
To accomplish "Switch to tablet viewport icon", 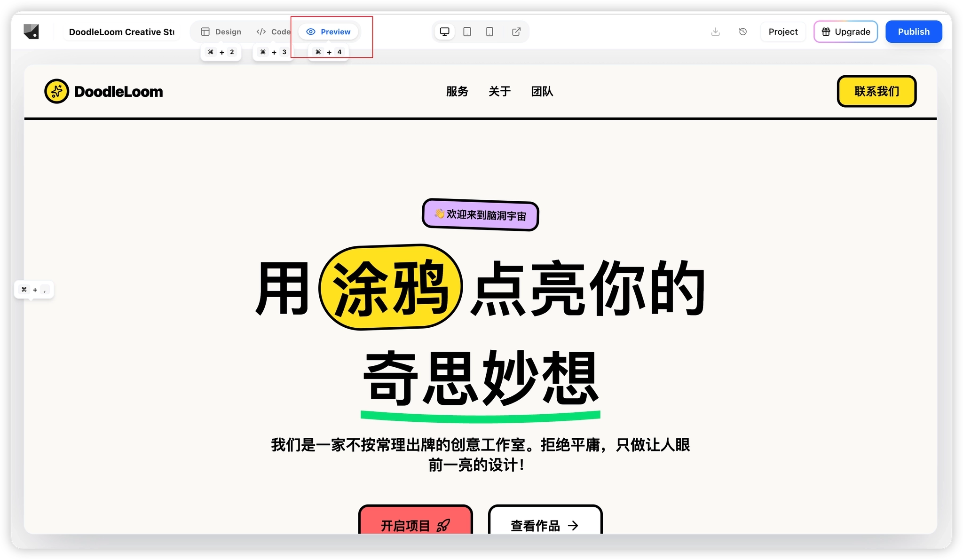I will pyautogui.click(x=467, y=32).
